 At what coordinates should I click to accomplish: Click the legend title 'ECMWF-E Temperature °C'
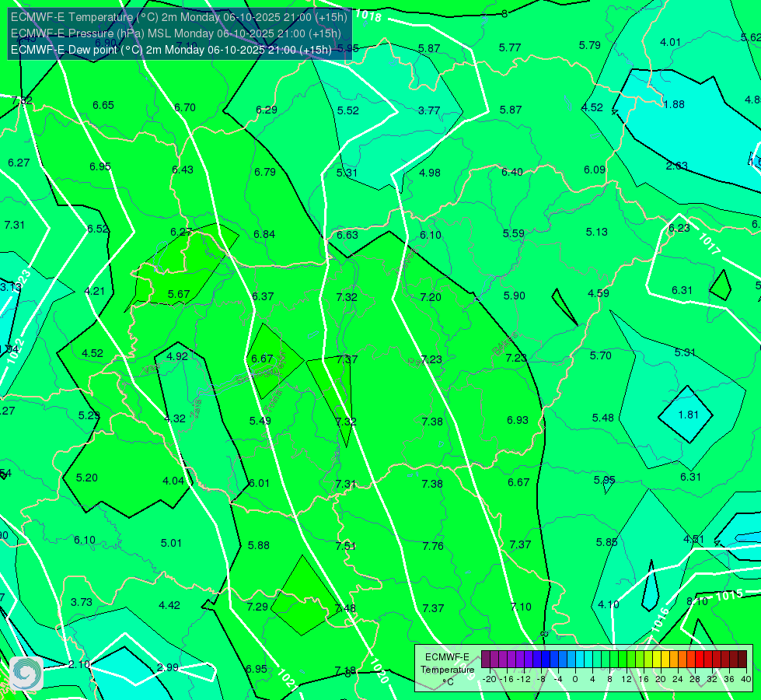pos(447,670)
